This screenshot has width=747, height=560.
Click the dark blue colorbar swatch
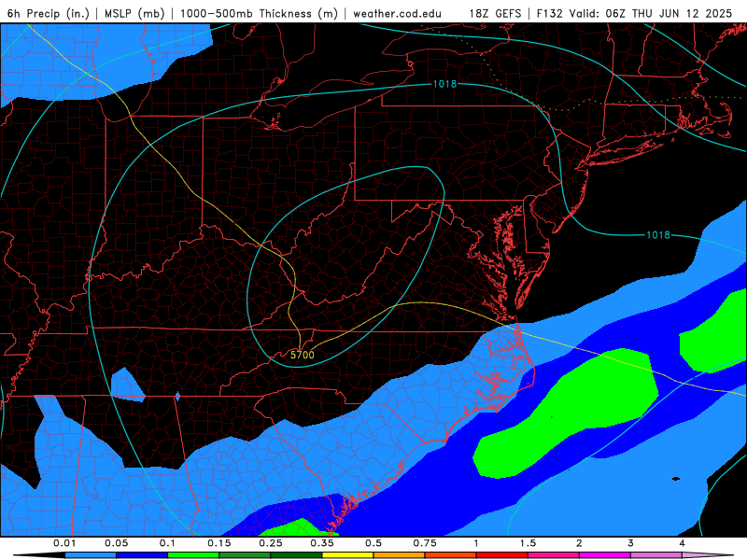[x=142, y=555]
